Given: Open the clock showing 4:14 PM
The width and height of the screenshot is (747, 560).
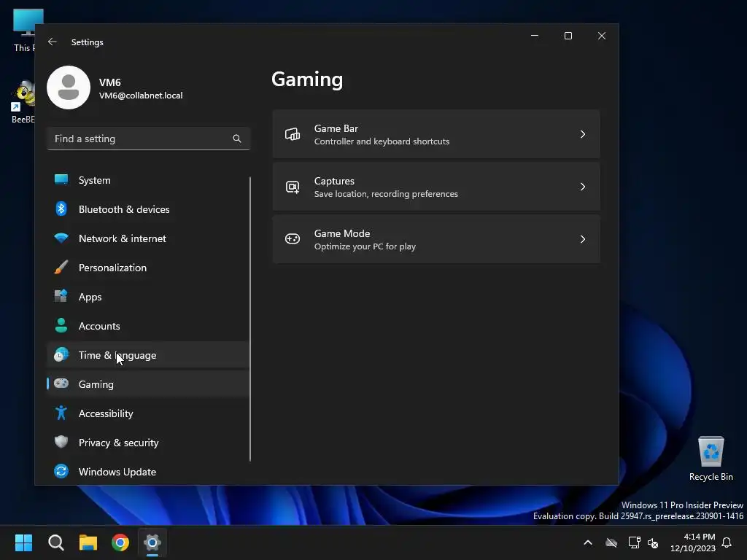Looking at the screenshot, I should click(x=693, y=542).
